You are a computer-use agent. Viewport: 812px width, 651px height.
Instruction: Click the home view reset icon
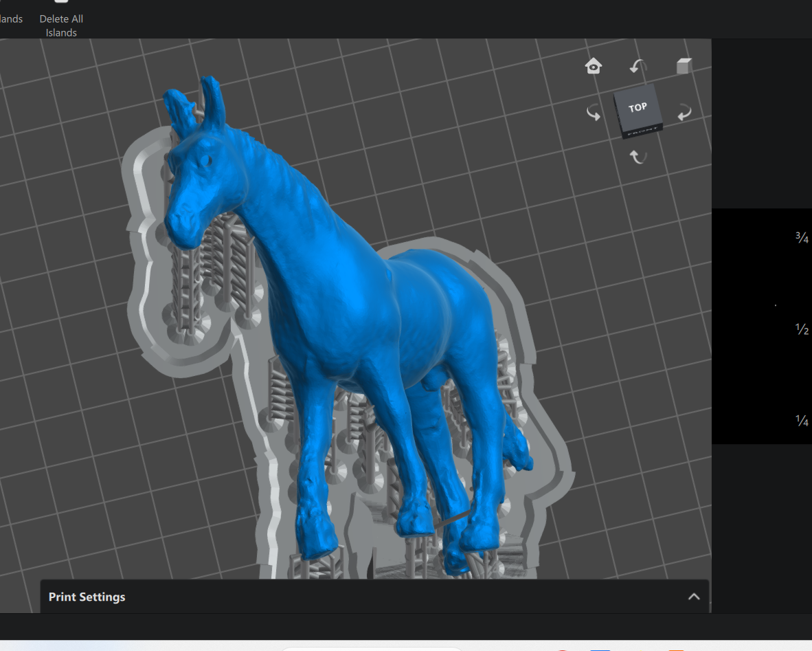[x=594, y=66]
